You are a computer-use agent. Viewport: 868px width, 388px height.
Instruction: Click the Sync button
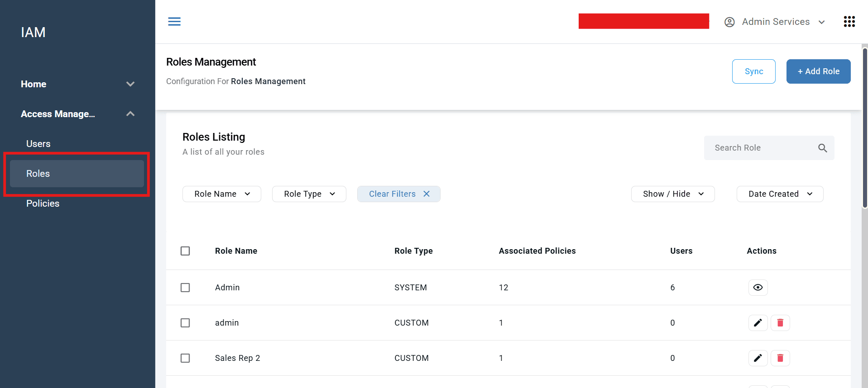754,71
